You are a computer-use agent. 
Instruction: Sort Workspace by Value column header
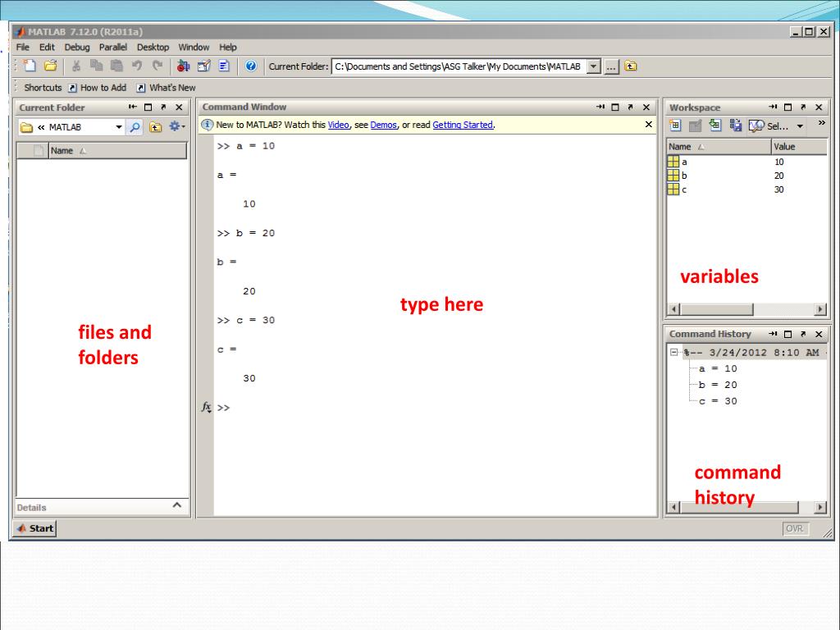tap(800, 147)
